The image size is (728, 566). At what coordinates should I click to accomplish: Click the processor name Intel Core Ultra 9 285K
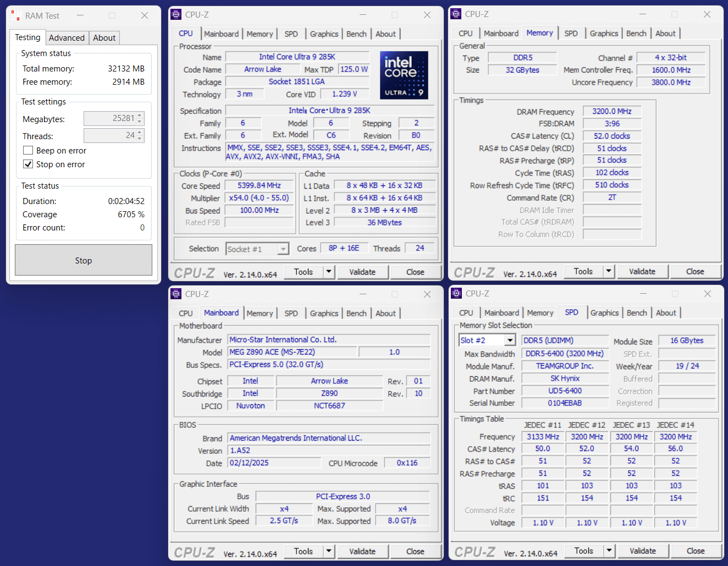[297, 57]
